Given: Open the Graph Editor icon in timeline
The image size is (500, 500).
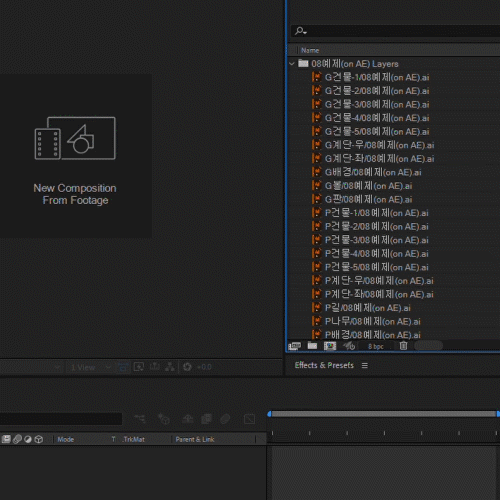Looking at the screenshot, I should [x=249, y=419].
